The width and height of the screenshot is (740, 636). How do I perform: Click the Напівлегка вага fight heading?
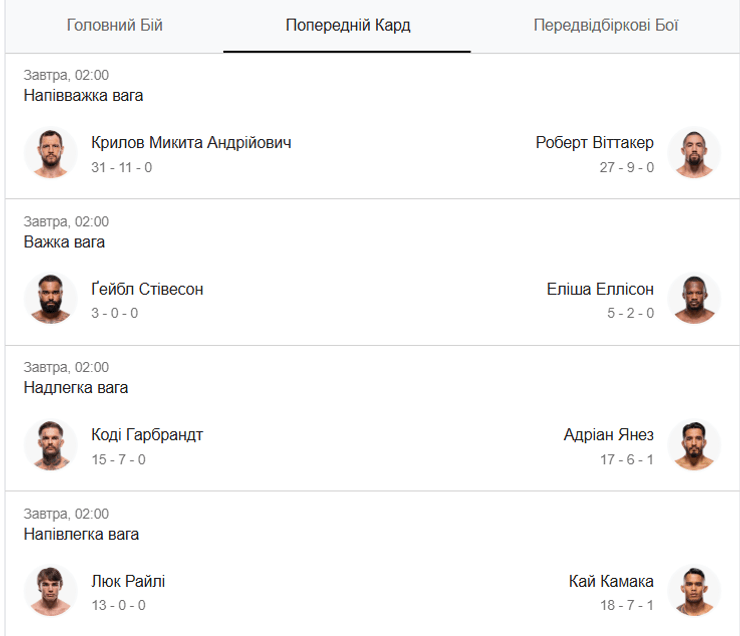coord(81,535)
